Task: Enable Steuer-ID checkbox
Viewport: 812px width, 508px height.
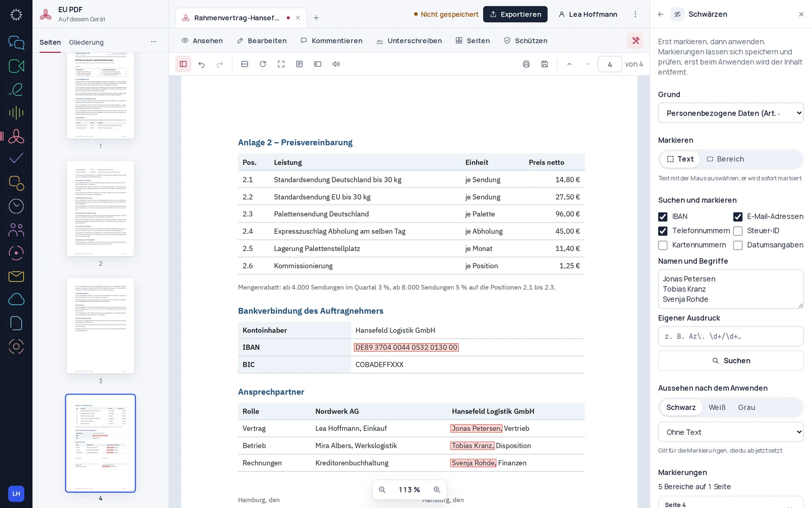Action: point(738,231)
